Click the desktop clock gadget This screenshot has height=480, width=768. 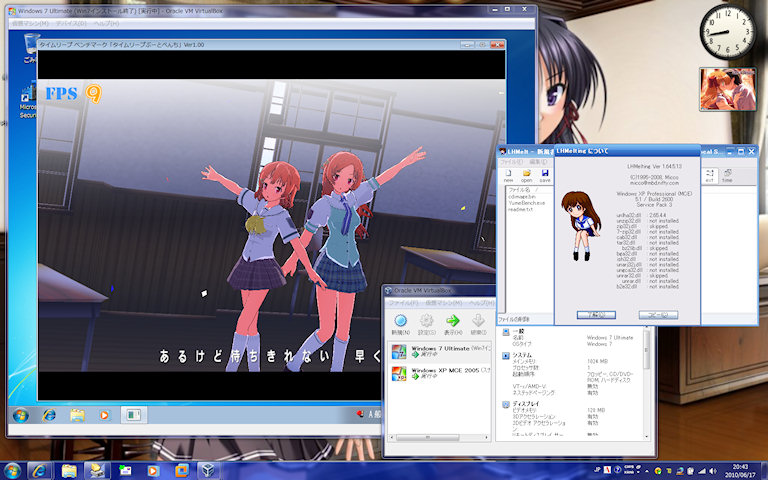pyautogui.click(x=727, y=32)
